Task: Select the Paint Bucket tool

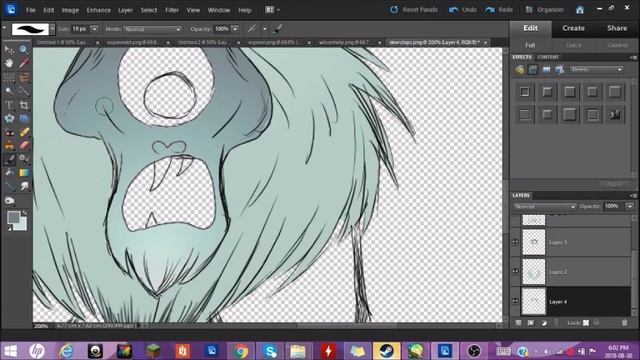Action: (9, 173)
